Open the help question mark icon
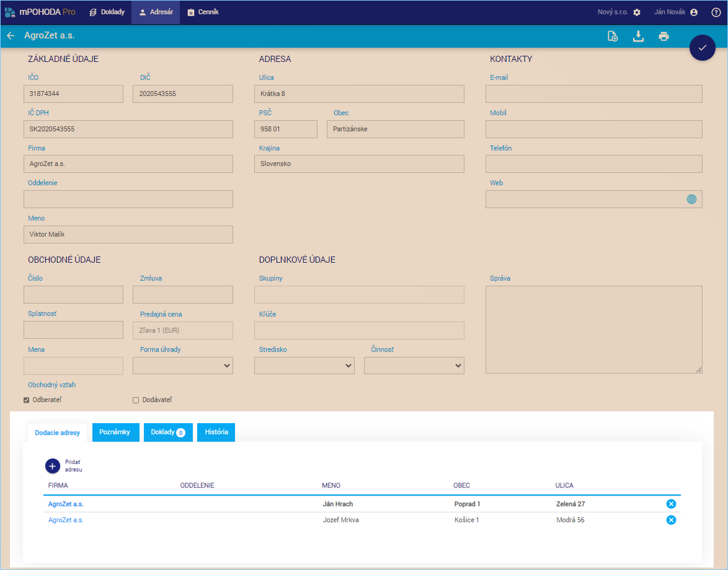This screenshot has width=728, height=570. coord(716,12)
